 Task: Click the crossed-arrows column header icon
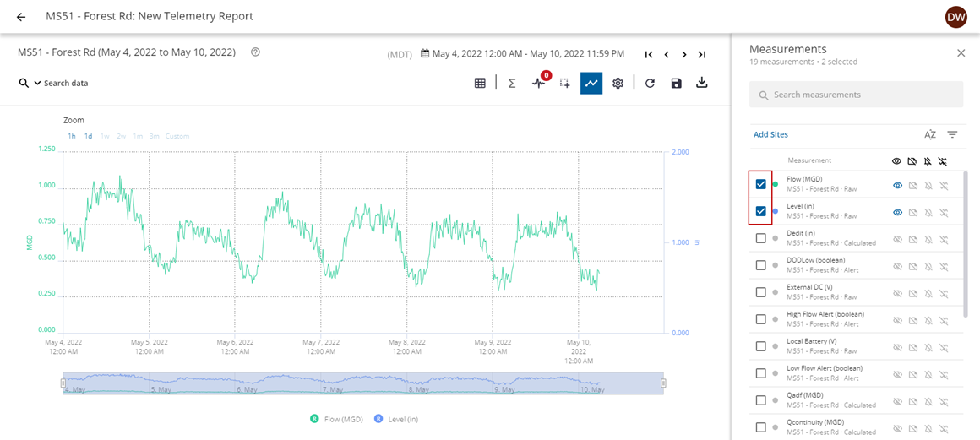943,161
